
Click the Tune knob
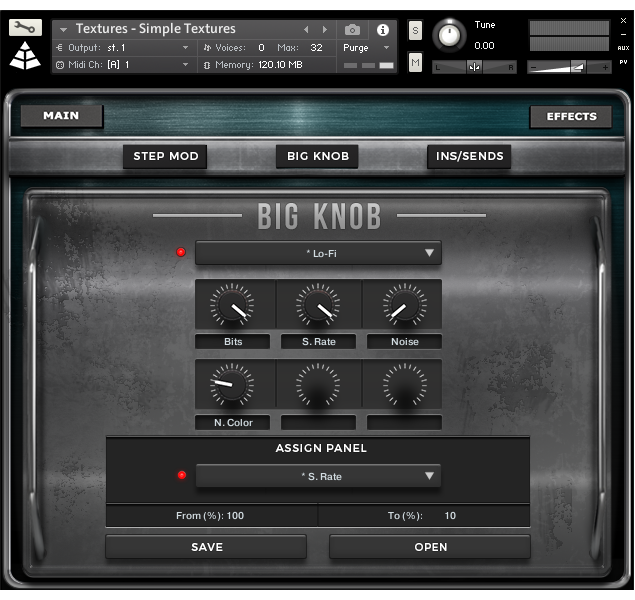pos(449,36)
